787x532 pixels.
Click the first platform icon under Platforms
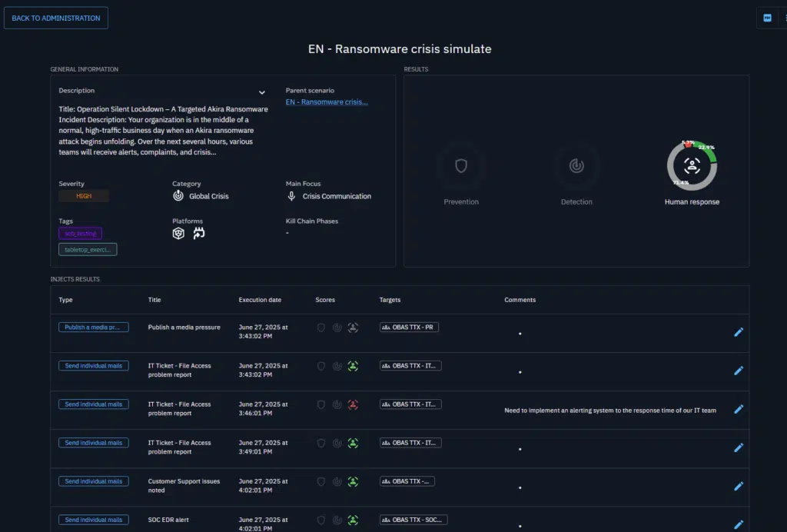point(178,234)
